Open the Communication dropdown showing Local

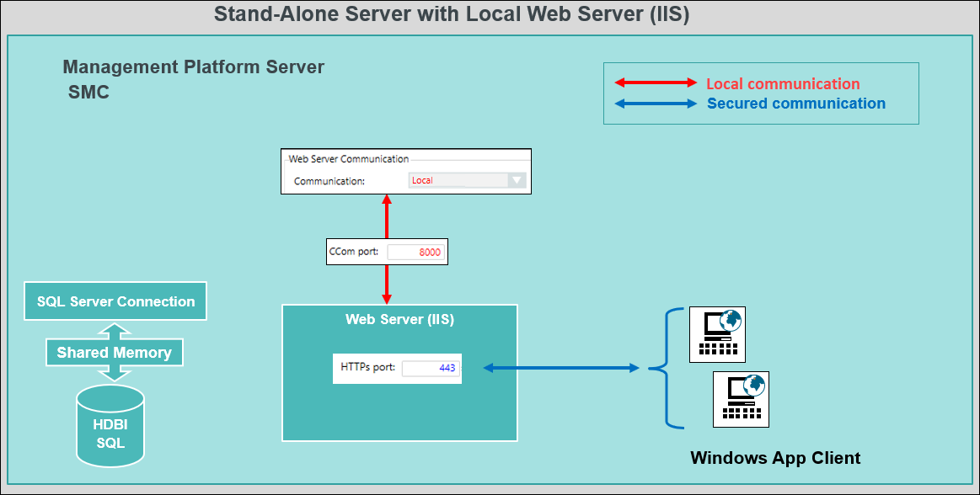[x=517, y=179]
